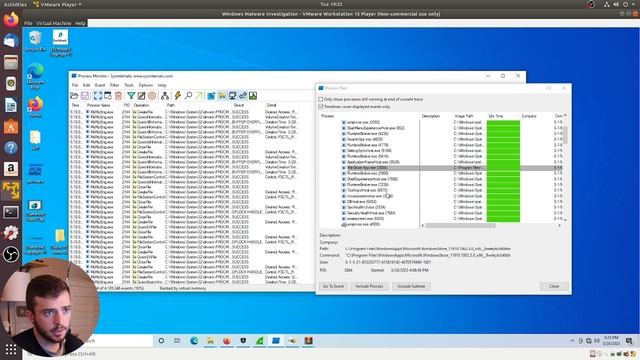Click the vertical scrollbar thumb in Process Tree
640x360 pixels.
[565, 135]
